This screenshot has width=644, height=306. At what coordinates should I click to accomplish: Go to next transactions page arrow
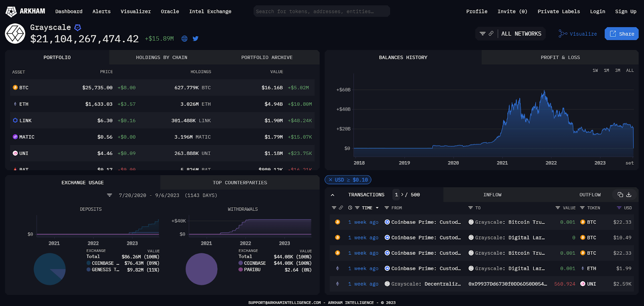[x=402, y=195]
